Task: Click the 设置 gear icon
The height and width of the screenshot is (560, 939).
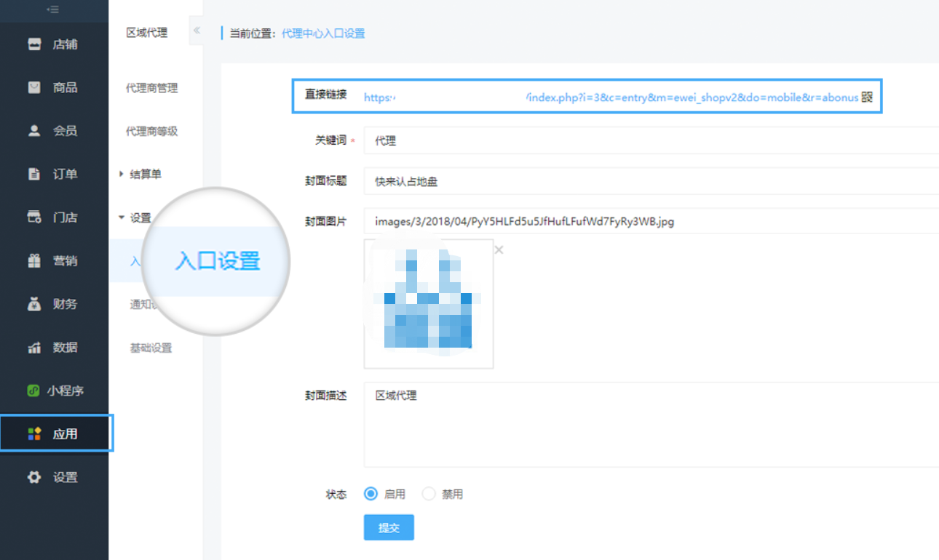Action: (34, 477)
